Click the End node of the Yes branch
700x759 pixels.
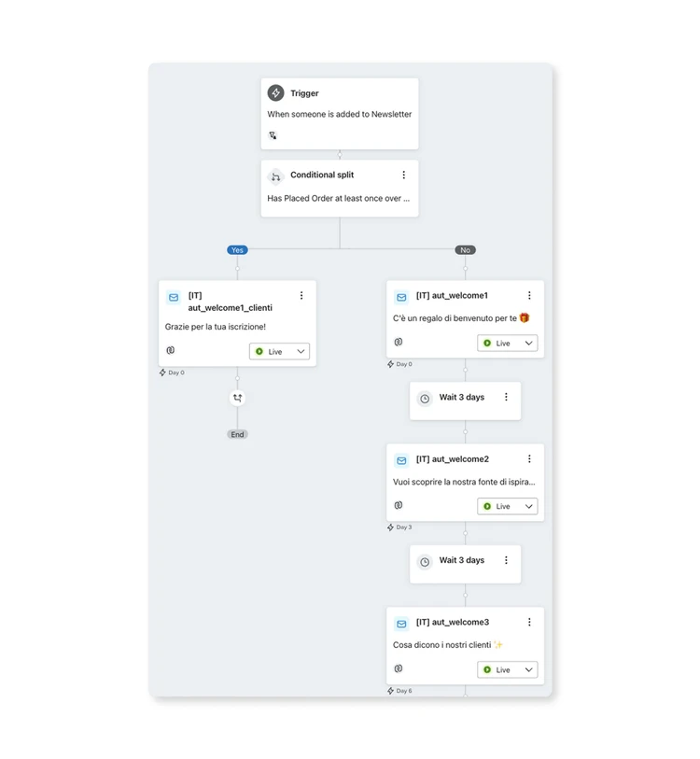pyautogui.click(x=237, y=435)
